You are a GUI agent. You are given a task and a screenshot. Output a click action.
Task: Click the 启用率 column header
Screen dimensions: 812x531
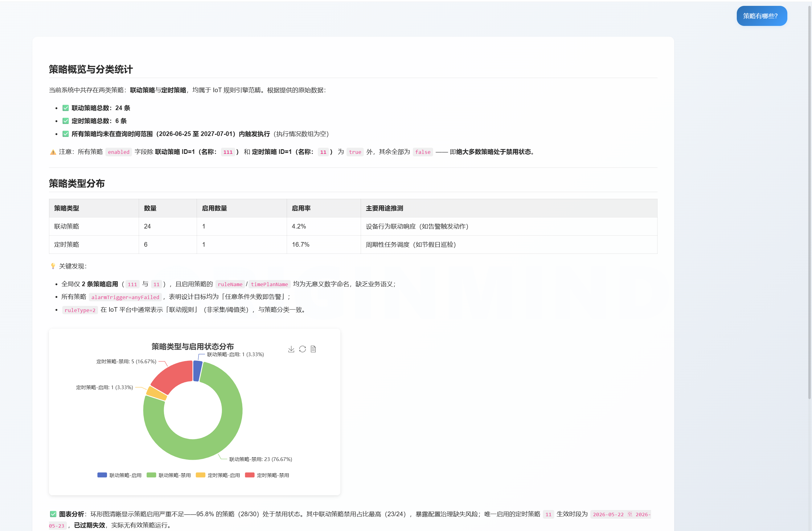point(323,208)
